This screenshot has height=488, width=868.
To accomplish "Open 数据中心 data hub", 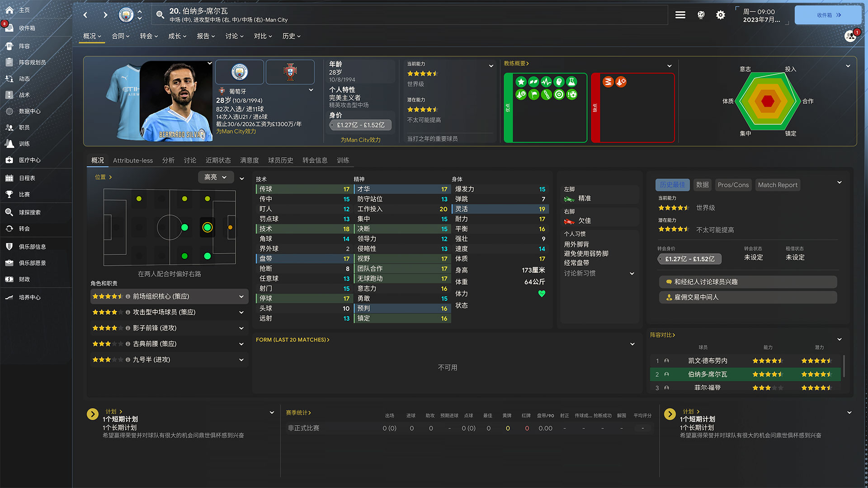I will tap(29, 111).
